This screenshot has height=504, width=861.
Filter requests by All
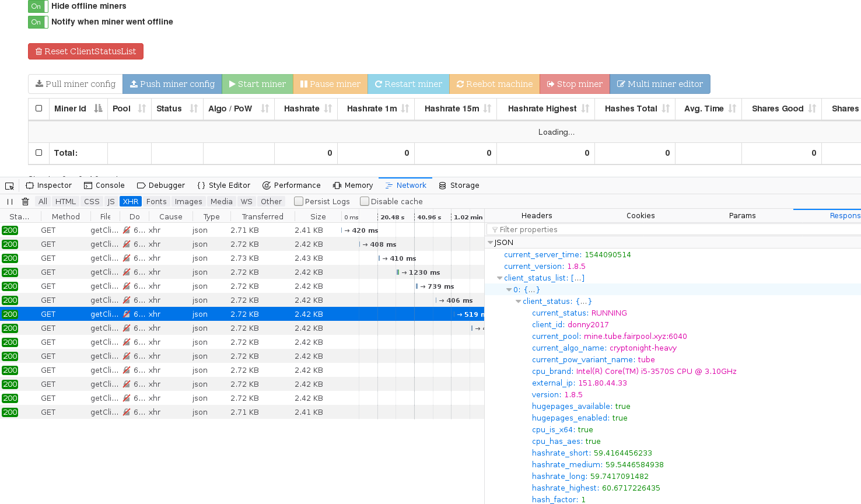click(43, 202)
